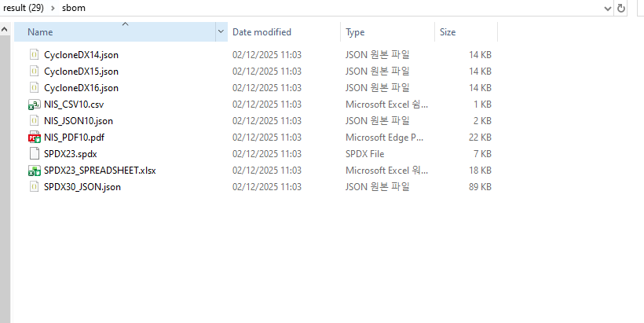This screenshot has width=644, height=323.
Task: Click the SPDX30_JSON.json file icon
Action: coord(34,187)
